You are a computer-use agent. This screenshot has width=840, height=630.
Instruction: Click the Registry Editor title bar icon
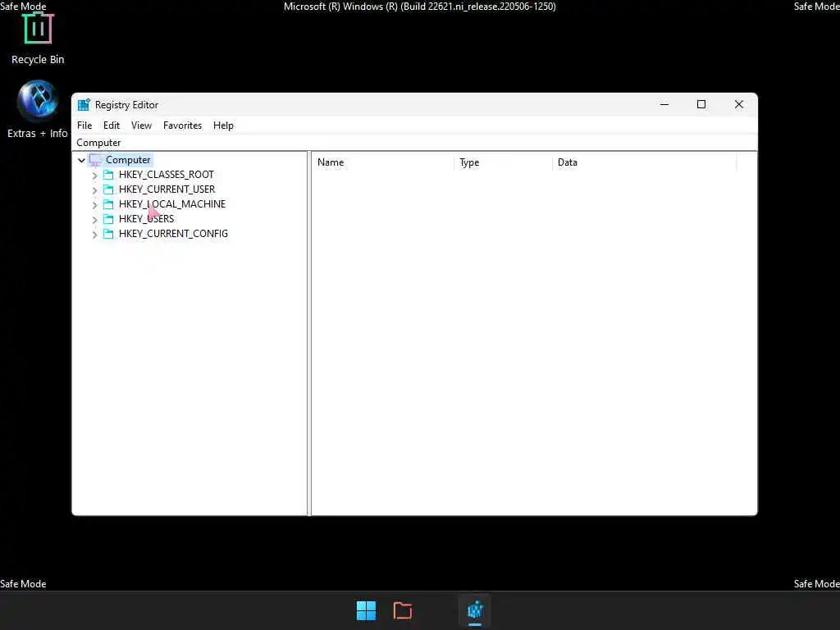click(x=84, y=105)
